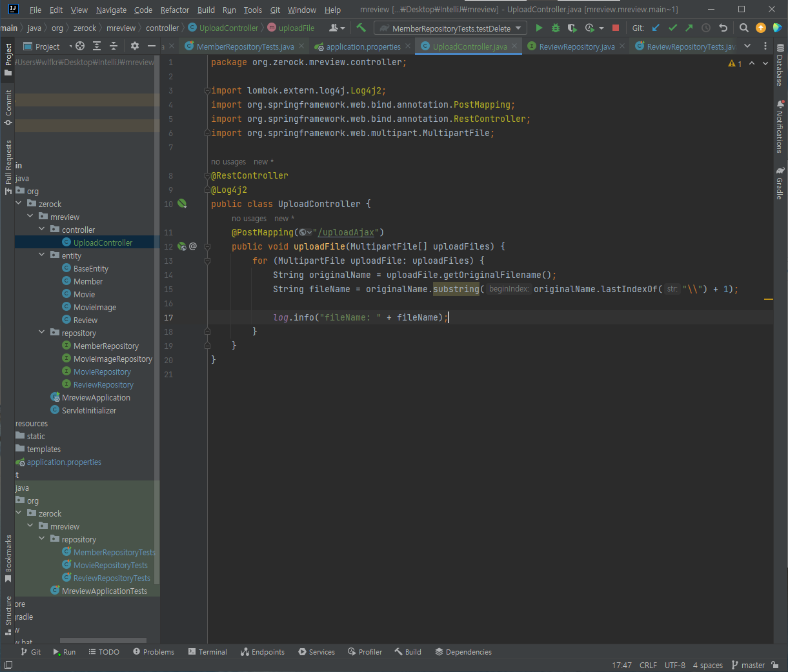The image size is (788, 672).
Task: Open the Gradle tool window
Action: [780, 183]
